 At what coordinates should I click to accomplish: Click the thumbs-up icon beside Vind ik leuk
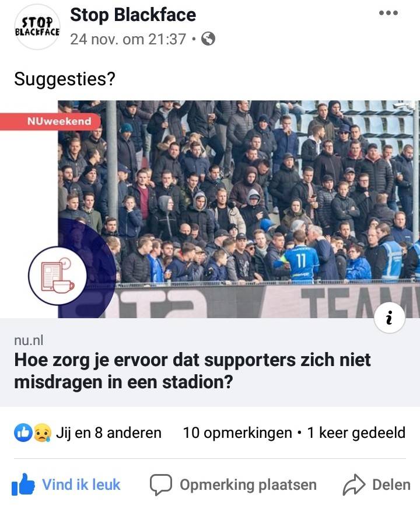tap(23, 484)
